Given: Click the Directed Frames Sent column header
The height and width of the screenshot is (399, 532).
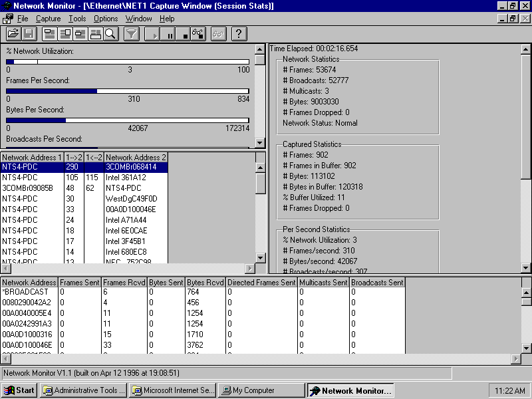Looking at the screenshot, I should click(261, 283).
